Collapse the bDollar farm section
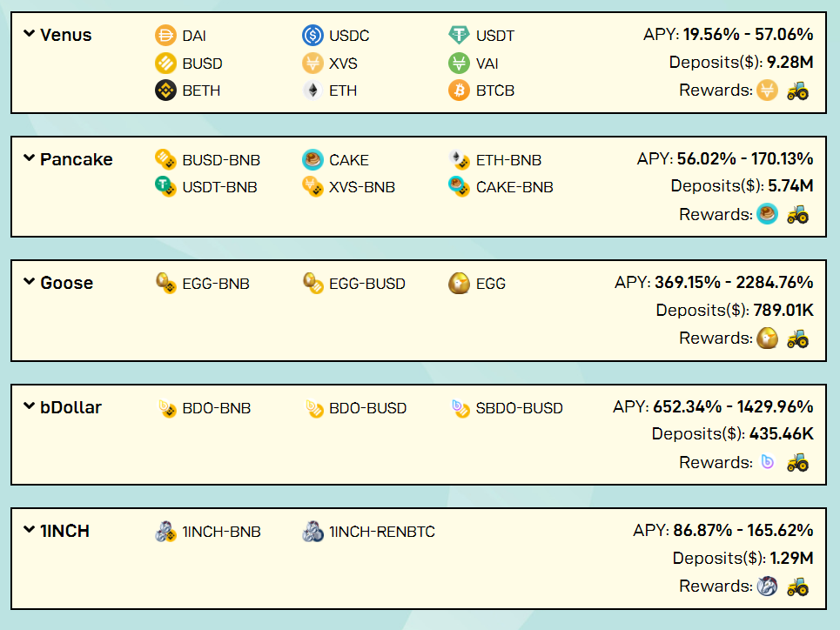Image resolution: width=840 pixels, height=630 pixels. click(x=29, y=407)
